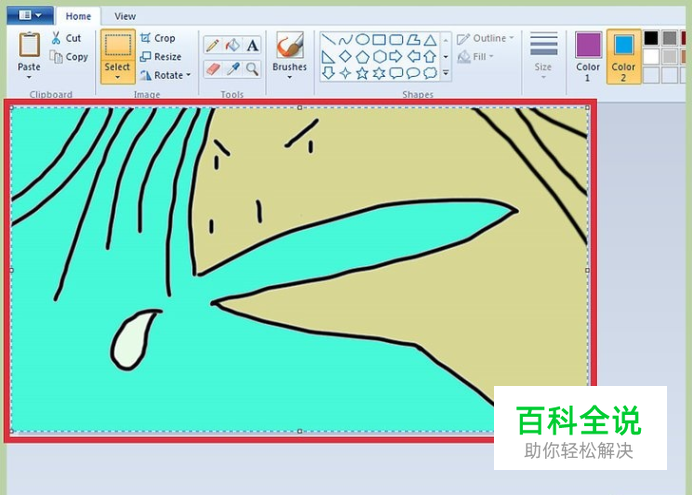Viewport: 692px width, 495px height.
Task: Click the Crop button
Action: pos(158,38)
